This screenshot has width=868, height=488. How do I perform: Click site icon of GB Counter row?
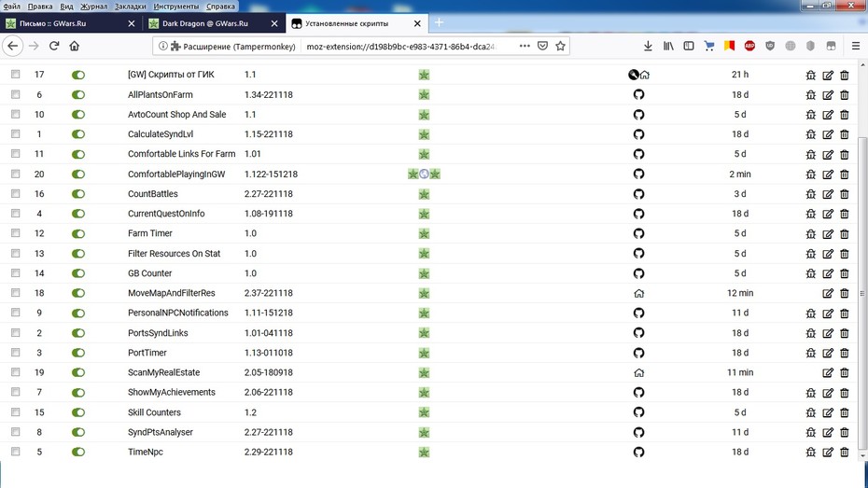pos(424,273)
